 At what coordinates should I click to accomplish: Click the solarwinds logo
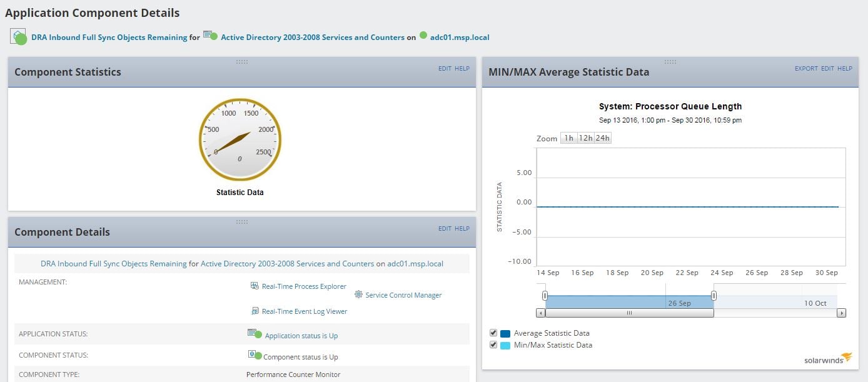(x=828, y=359)
